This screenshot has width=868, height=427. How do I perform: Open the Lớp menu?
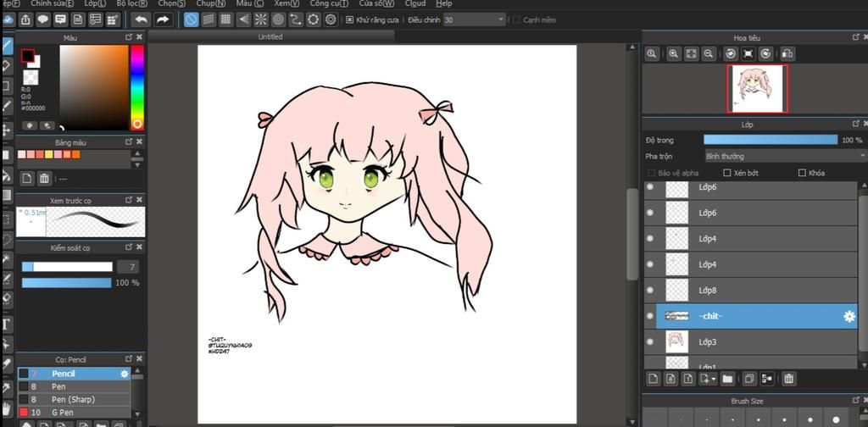[x=95, y=3]
